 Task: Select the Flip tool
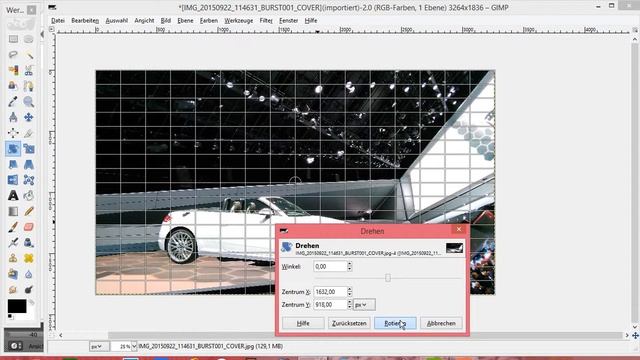click(13, 180)
